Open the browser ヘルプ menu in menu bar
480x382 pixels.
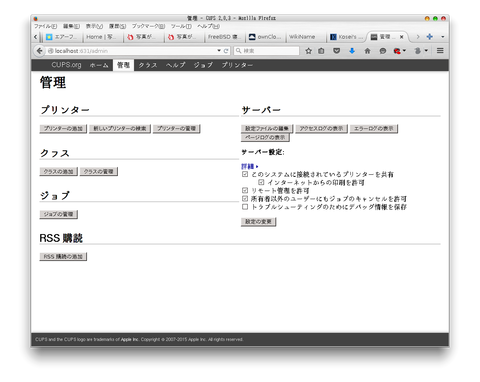pyautogui.click(x=208, y=26)
